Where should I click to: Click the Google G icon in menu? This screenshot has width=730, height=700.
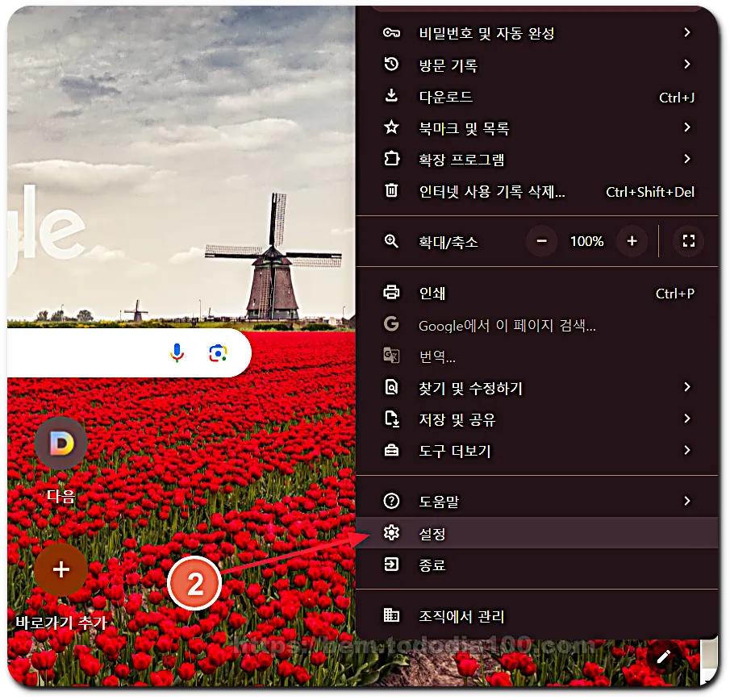(391, 323)
